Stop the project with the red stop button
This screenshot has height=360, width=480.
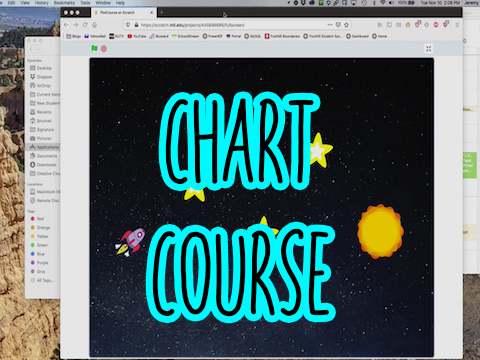[104, 49]
